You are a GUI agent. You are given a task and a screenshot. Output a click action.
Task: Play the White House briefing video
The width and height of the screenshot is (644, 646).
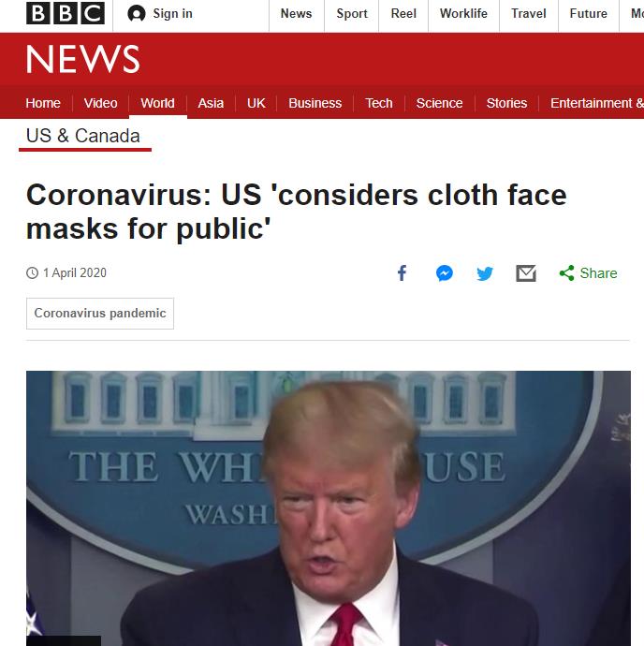328,508
